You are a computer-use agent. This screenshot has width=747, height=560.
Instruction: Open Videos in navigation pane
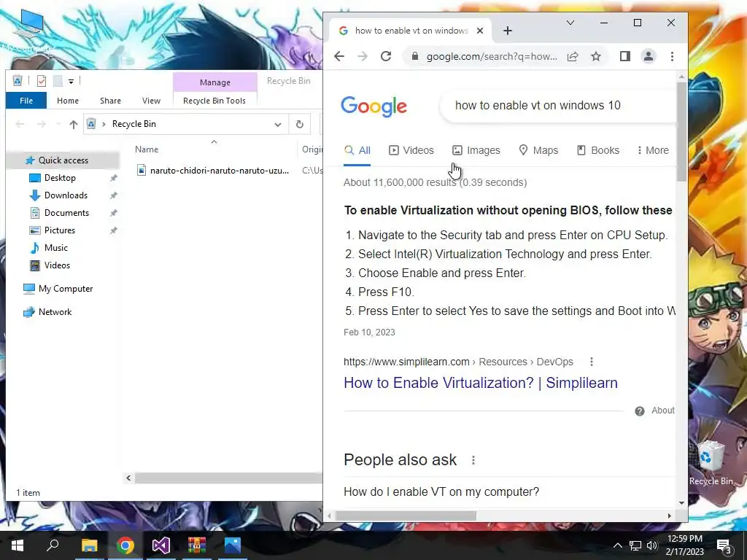pos(57,265)
